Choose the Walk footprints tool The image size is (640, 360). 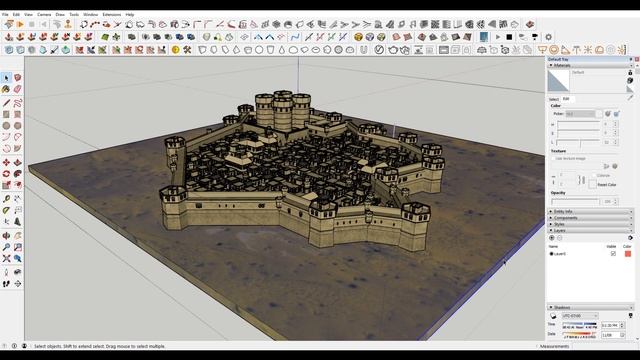6,284
